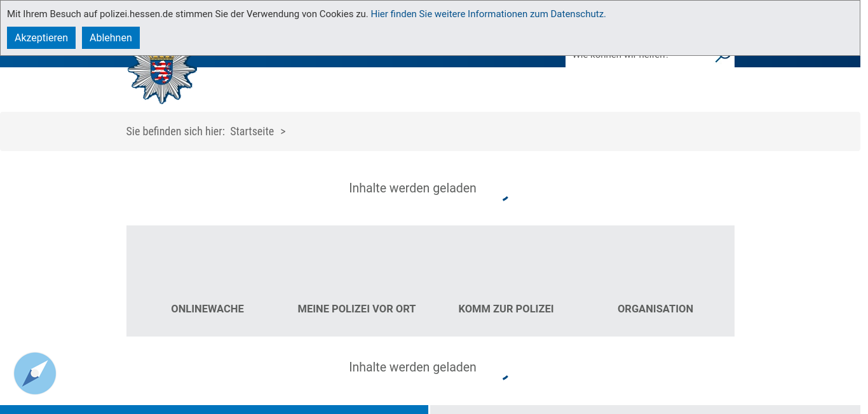The image size is (868, 414).
Task: Decline cookies with Ablehnen button
Action: [x=111, y=38]
